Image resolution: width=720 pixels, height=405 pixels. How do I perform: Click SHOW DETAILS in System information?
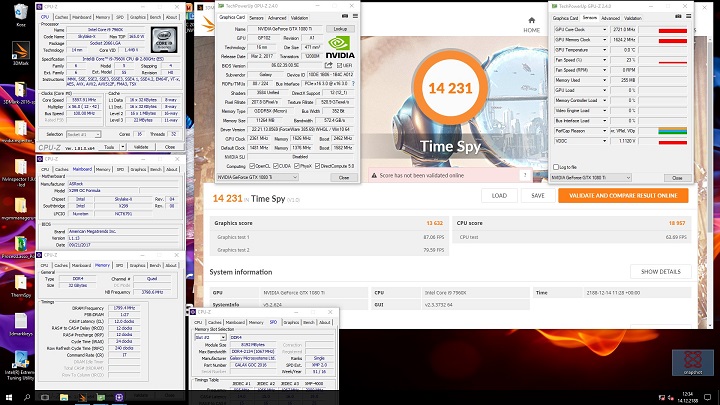tap(660, 272)
